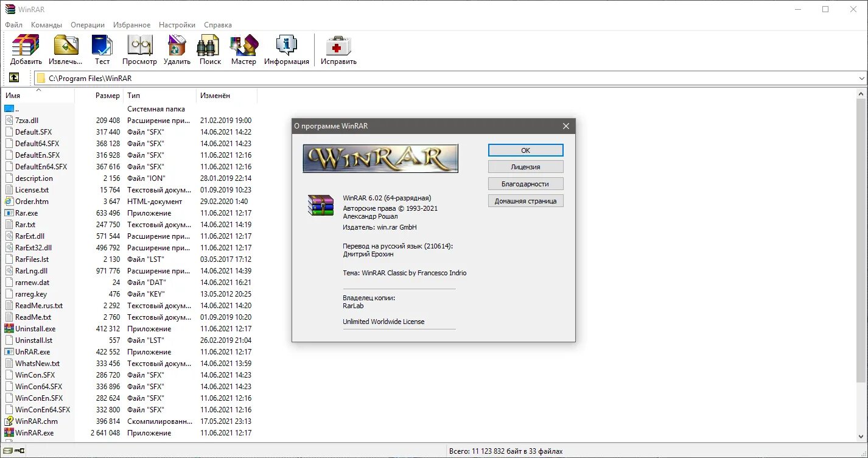Click the parent folder '..' icon
Image resolution: width=868 pixels, height=458 pixels.
[9, 109]
